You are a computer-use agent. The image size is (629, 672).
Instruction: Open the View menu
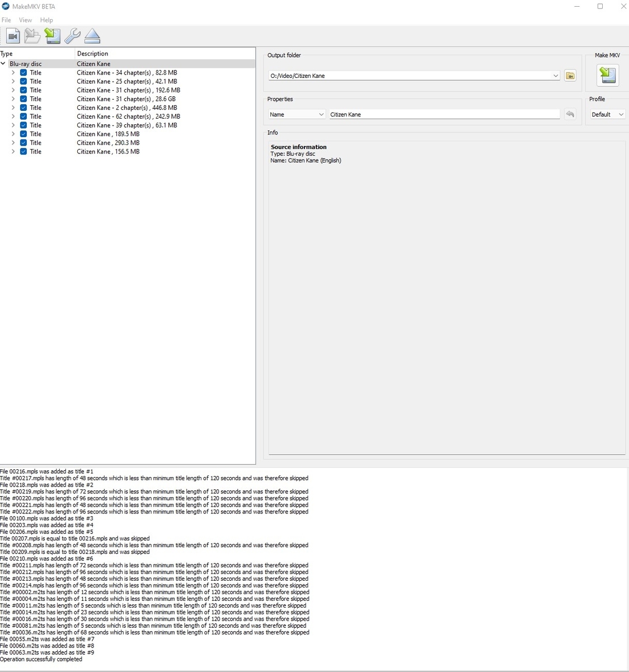(25, 20)
